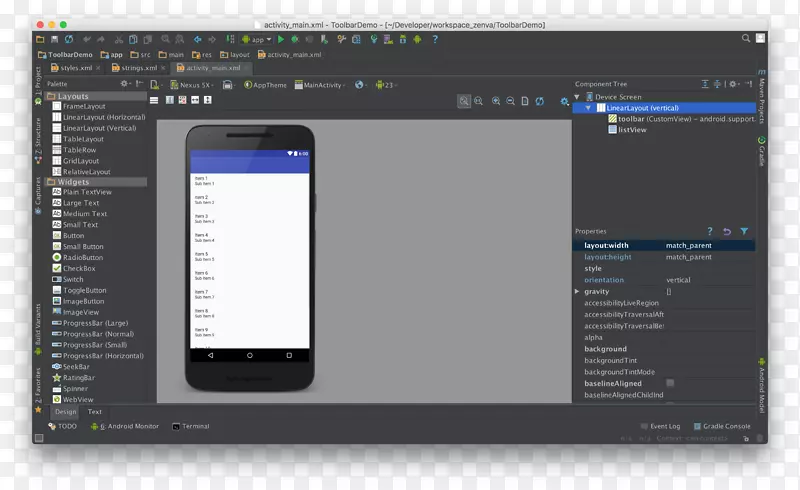The width and height of the screenshot is (800, 490).
Task: Switch to the Text editor tab
Action: (94, 411)
